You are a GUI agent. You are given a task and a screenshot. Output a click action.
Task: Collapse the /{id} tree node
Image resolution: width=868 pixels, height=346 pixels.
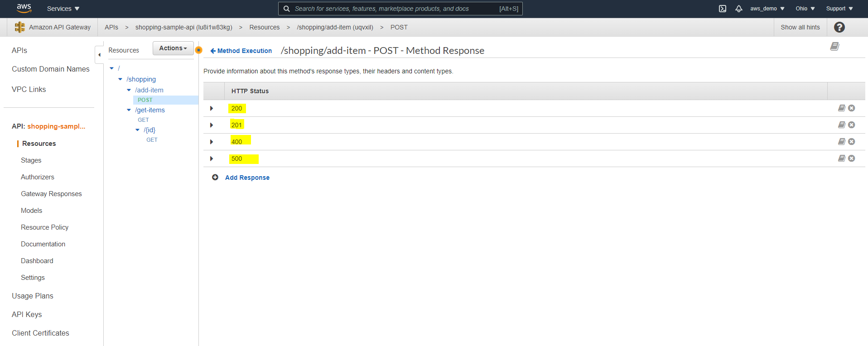137,130
